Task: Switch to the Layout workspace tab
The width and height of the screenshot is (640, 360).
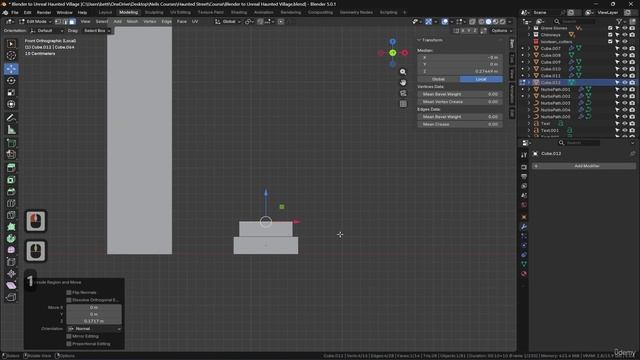Action: pos(105,12)
